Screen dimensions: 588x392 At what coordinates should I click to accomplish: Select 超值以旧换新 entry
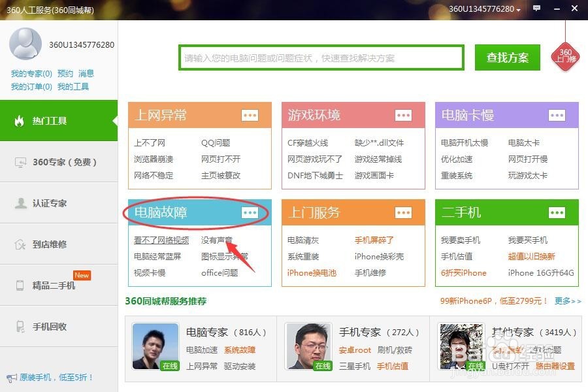[531, 257]
